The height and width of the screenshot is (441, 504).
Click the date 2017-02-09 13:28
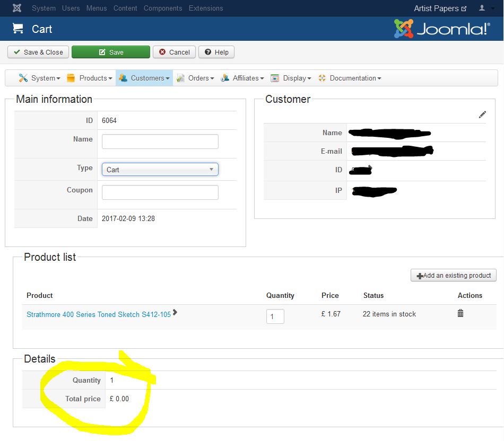point(128,218)
